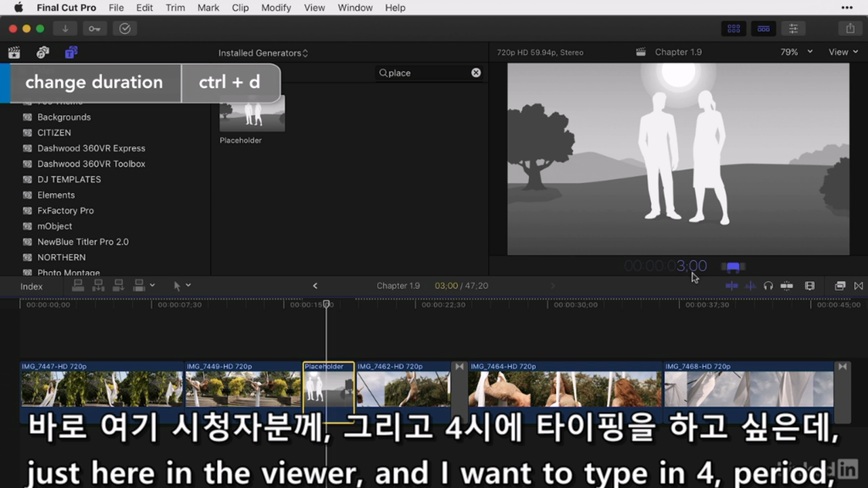Open the Modify menu
This screenshot has height=488, width=868.
coord(276,8)
